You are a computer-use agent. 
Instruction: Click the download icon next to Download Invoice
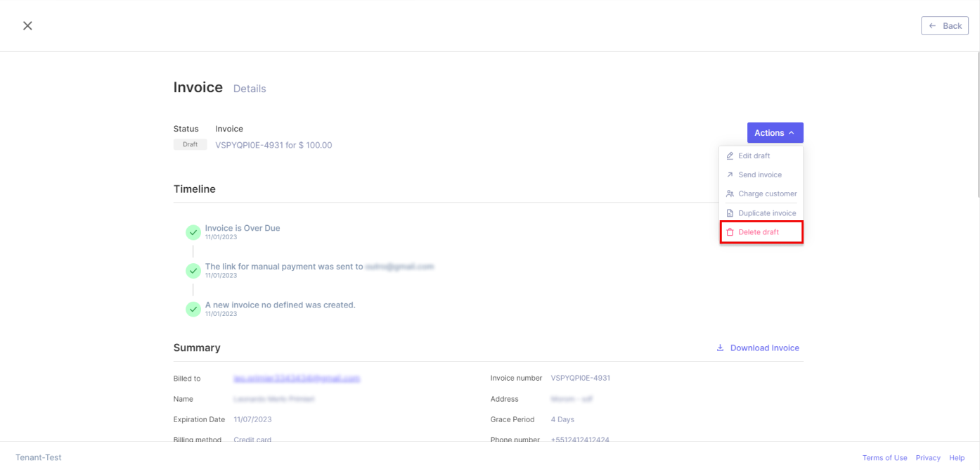(720, 348)
